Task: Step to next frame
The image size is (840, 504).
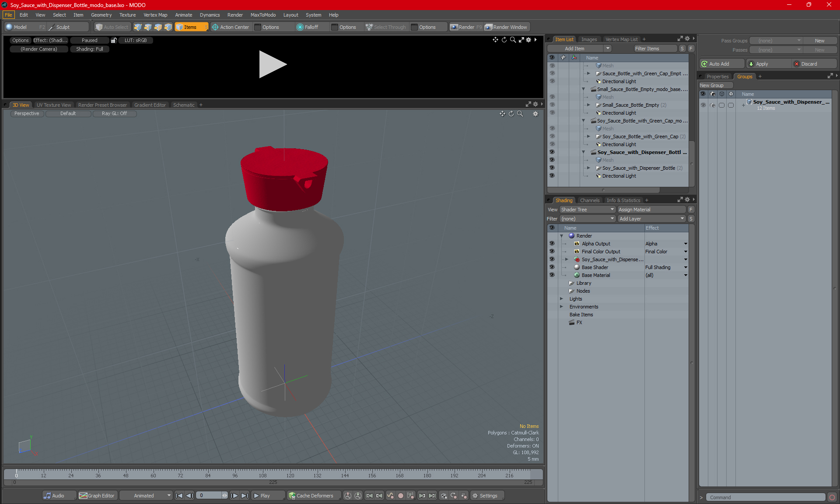Action: 234,496
